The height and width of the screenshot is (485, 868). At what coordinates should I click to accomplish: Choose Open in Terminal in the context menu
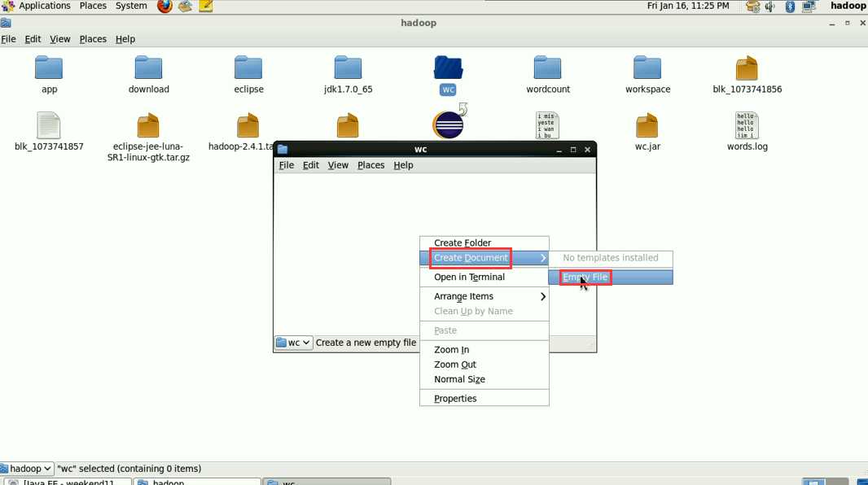pos(484,277)
